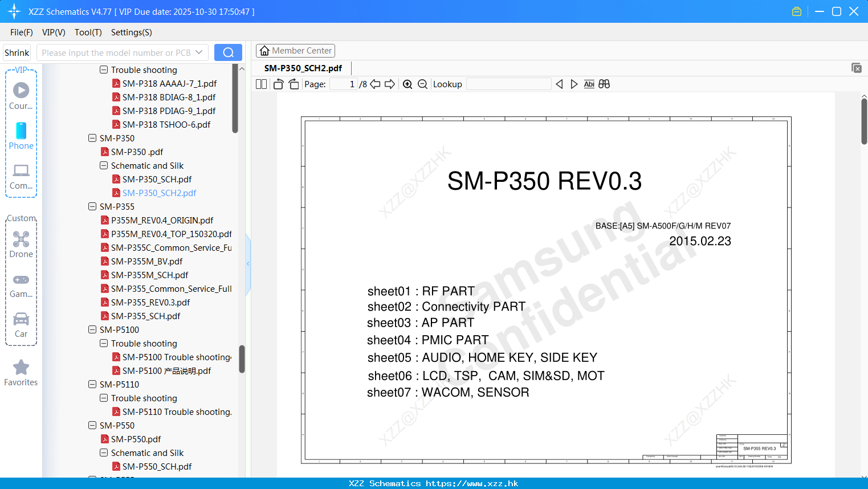Collapse the SM-P5100 tree node
Viewport: 868px width, 489px height.
tap(92, 330)
